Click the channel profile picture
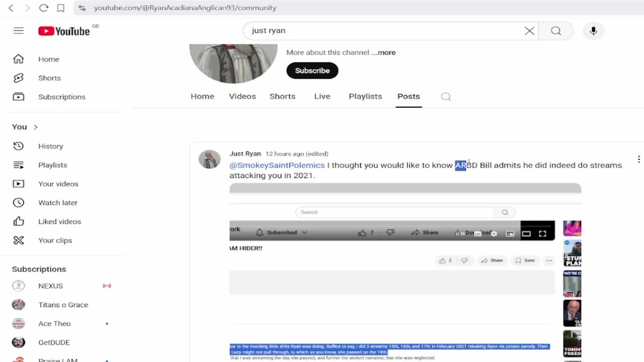 [x=233, y=63]
